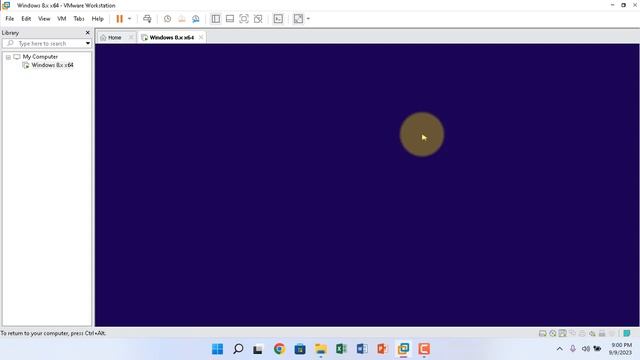Collapse the My Computer tree node

8,57
